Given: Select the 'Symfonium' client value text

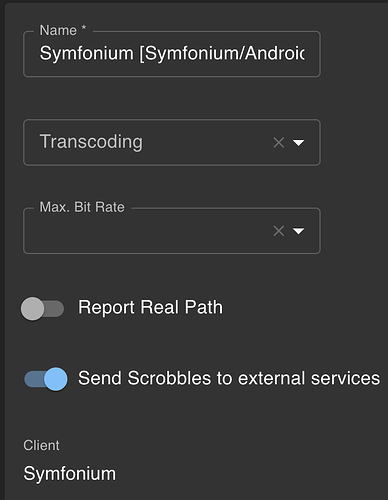Looking at the screenshot, I should point(70,474).
